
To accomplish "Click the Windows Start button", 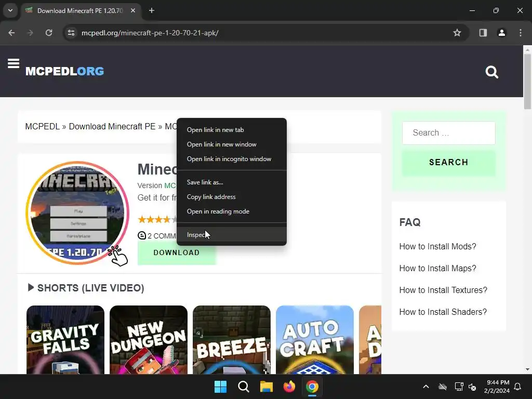I will [x=220, y=387].
